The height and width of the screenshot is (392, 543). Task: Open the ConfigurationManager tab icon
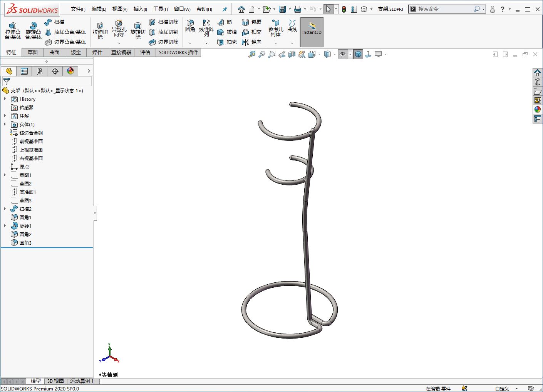40,71
